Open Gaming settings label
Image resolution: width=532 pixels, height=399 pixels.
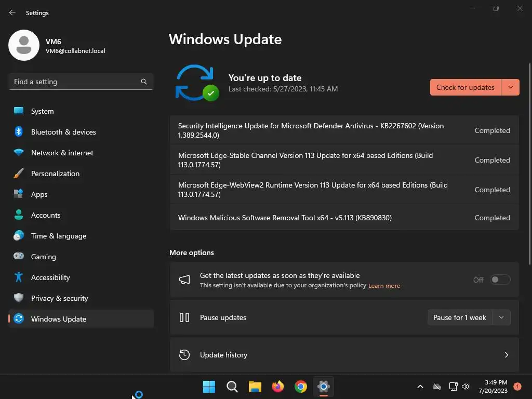[x=44, y=257]
